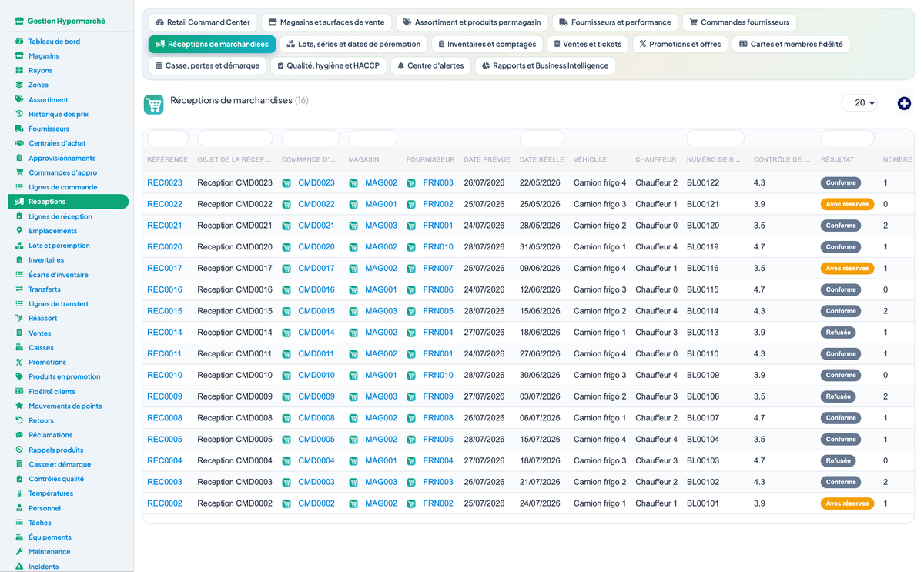924x572 pixels.
Task: Click Commandes d'appro cart icon in sidebar
Action: (x=19, y=172)
